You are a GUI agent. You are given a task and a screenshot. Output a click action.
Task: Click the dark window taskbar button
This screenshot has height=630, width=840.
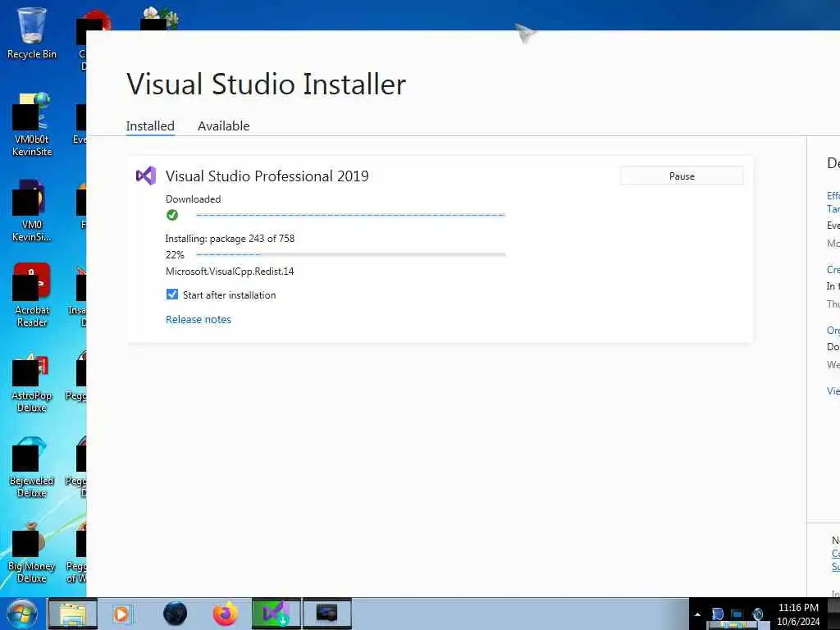pyautogui.click(x=327, y=614)
